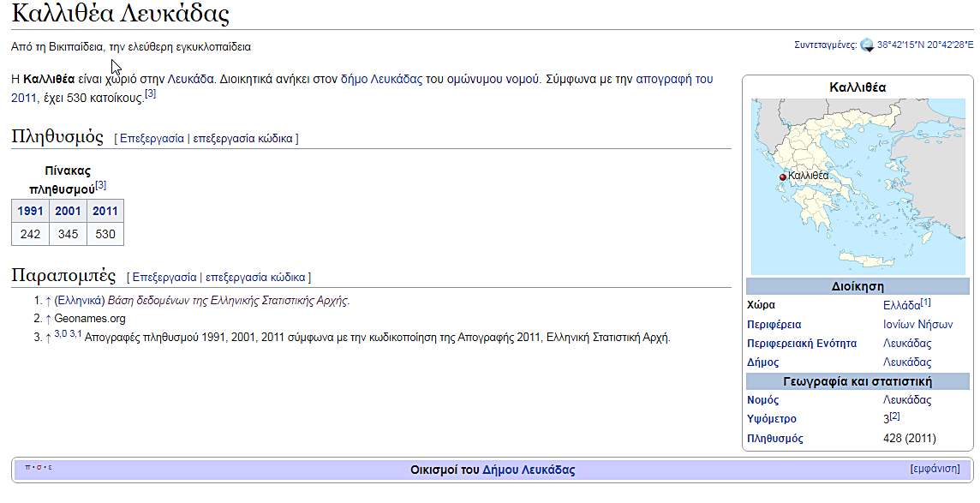Click the ε link in the navbox corner

click(x=50, y=468)
